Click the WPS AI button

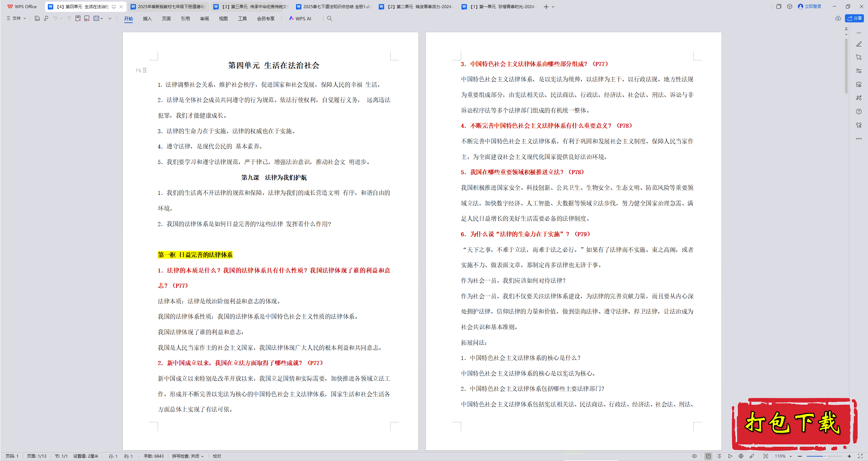pyautogui.click(x=300, y=18)
